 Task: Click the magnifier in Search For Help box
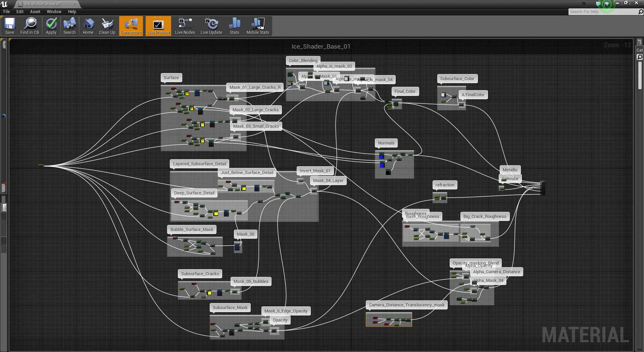pyautogui.click(x=641, y=11)
